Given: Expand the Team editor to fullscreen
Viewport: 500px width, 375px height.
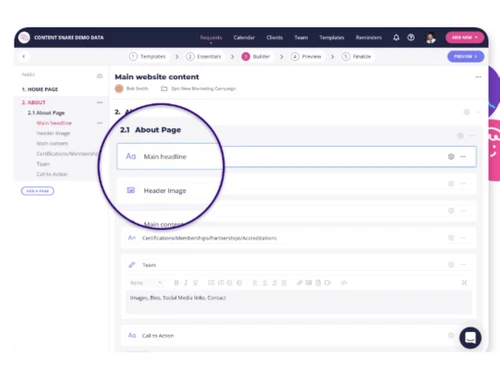Looking at the screenshot, I should 464,283.
